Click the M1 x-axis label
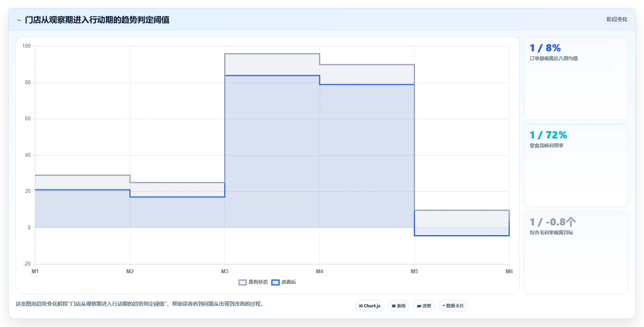The image size is (644, 327). tap(35, 272)
